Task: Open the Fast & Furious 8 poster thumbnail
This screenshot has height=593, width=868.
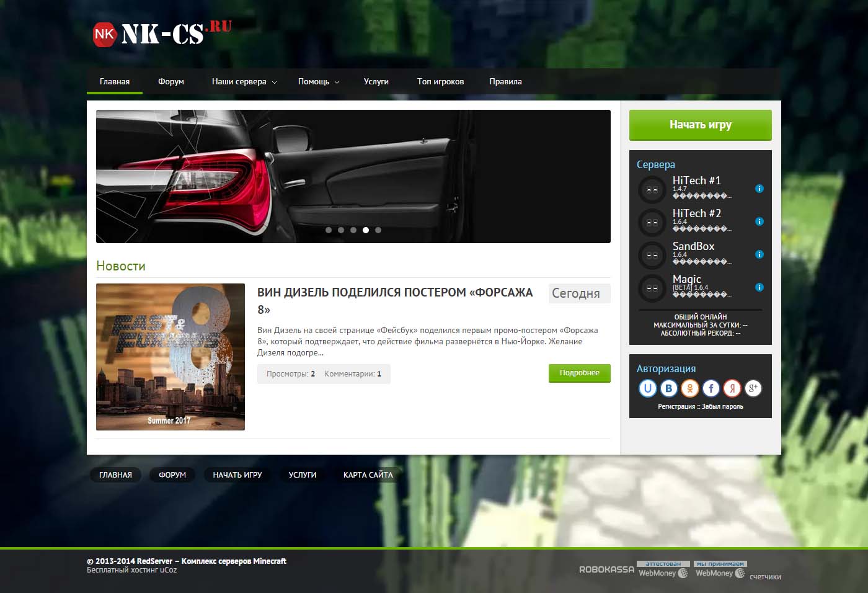Action: [x=170, y=357]
